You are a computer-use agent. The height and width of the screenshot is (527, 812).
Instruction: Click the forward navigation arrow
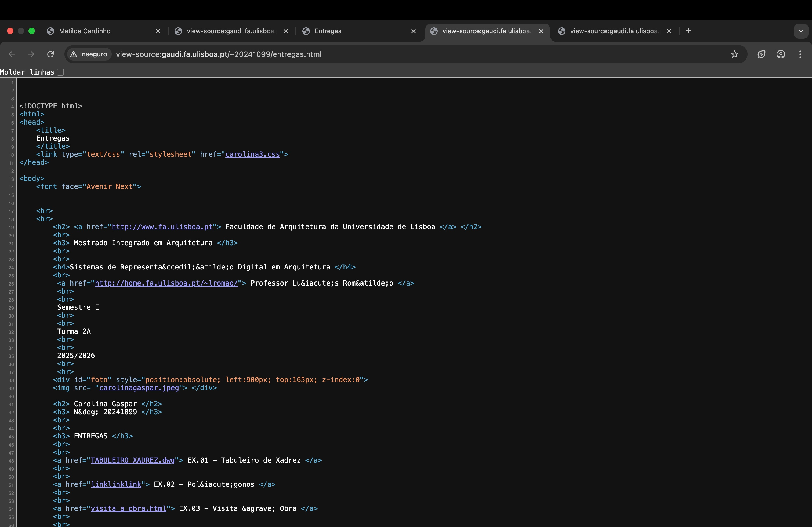(31, 54)
